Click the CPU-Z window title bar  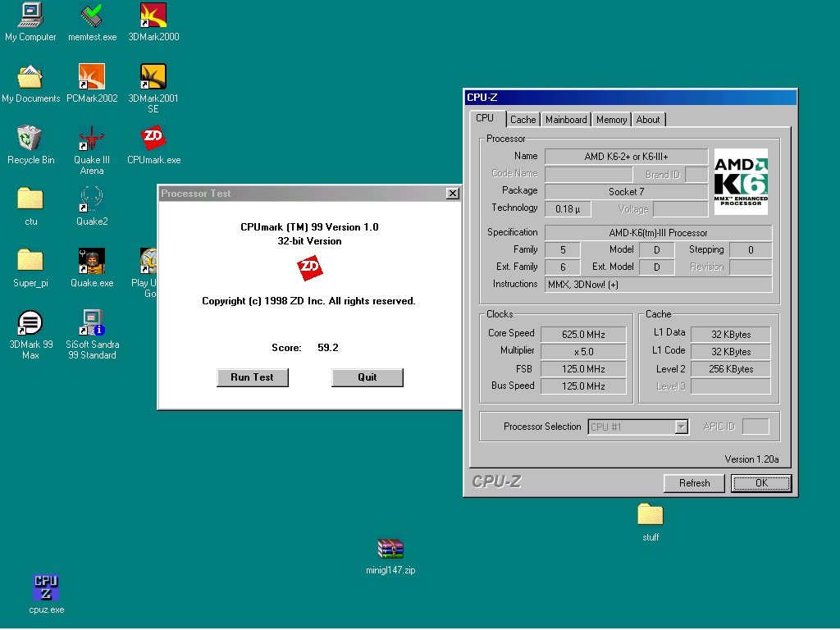[x=631, y=97]
